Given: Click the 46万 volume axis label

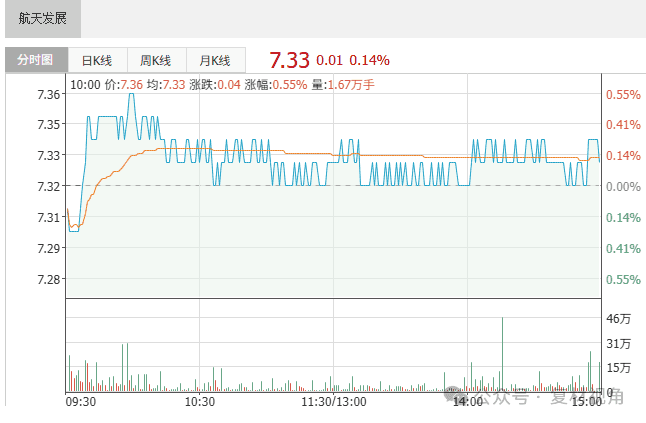Looking at the screenshot, I should 620,319.
